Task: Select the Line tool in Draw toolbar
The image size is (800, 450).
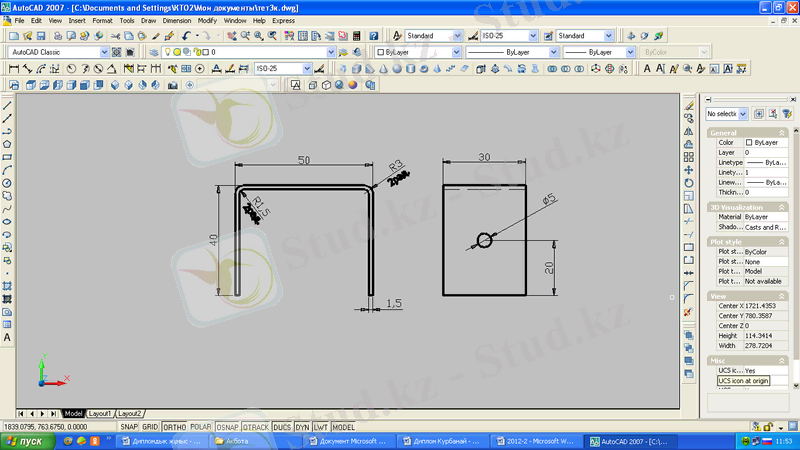Action: (8, 105)
